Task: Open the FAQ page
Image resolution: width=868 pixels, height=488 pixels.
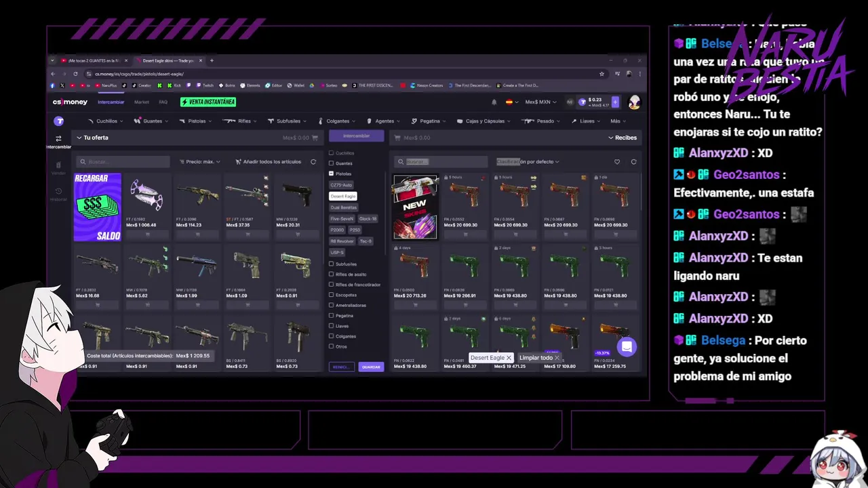Action: [163, 102]
